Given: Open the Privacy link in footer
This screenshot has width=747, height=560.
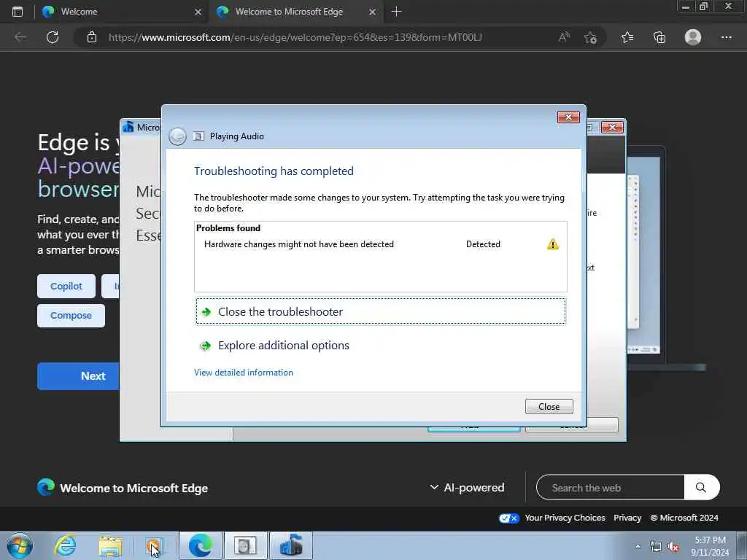Looking at the screenshot, I should pos(627,518).
